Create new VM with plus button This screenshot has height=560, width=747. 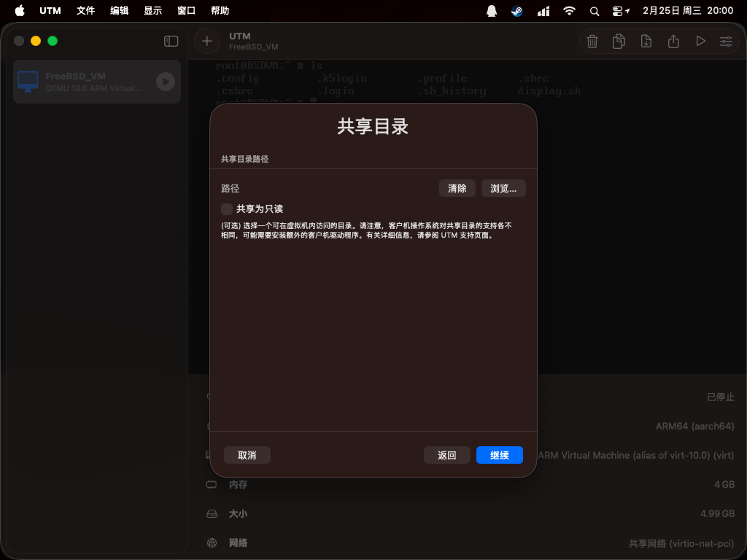click(206, 42)
